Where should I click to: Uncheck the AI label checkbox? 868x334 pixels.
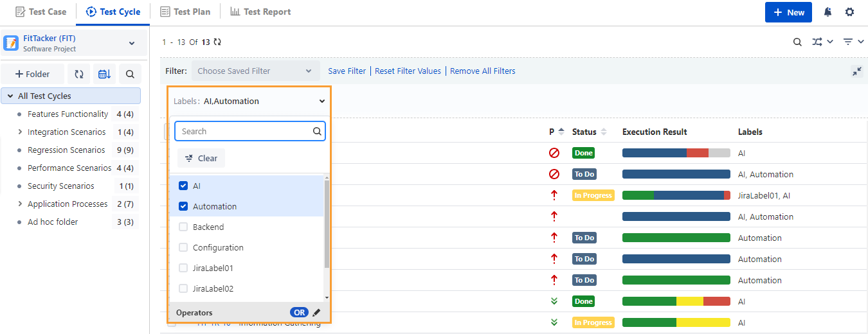point(183,186)
